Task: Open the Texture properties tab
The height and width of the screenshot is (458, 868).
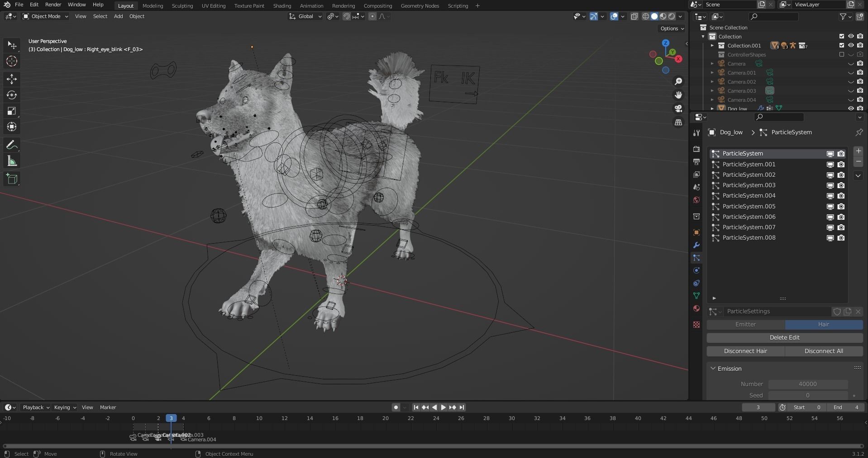Action: (x=696, y=325)
